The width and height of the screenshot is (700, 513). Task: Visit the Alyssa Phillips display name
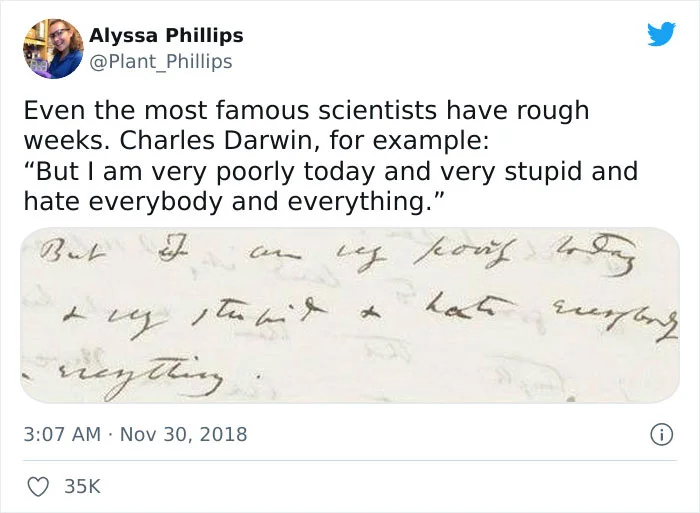pyautogui.click(x=167, y=35)
